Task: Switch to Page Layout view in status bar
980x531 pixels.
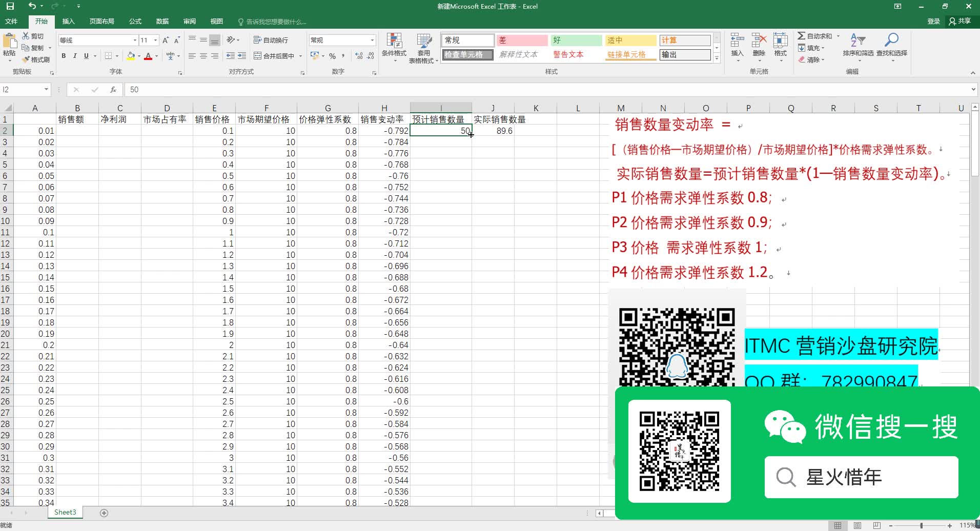Action: tap(857, 525)
